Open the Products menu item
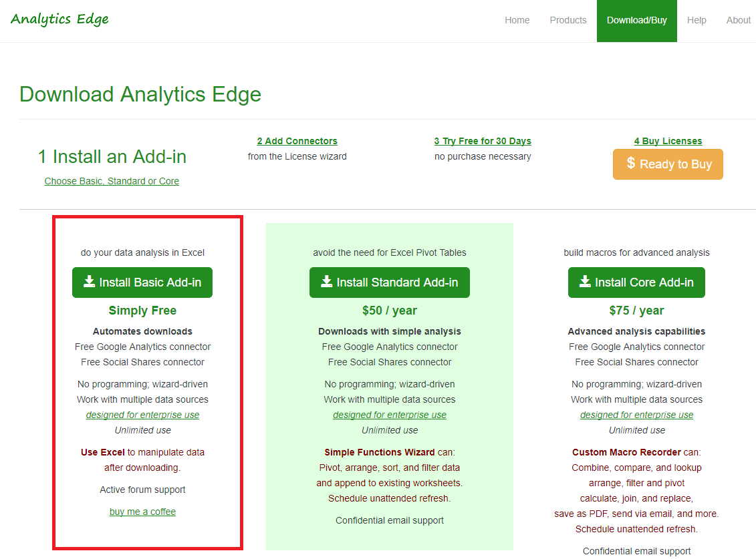This screenshot has height=559, width=756. pos(568,20)
